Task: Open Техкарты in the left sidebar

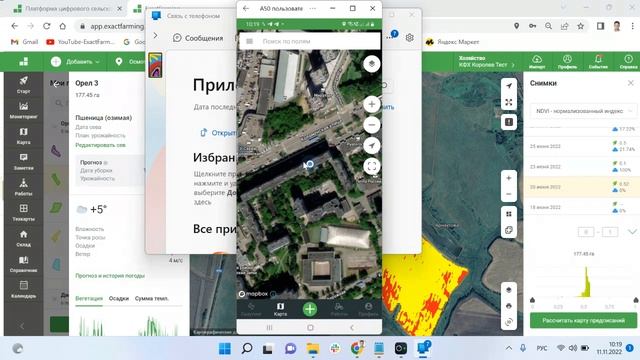Action: [x=23, y=213]
